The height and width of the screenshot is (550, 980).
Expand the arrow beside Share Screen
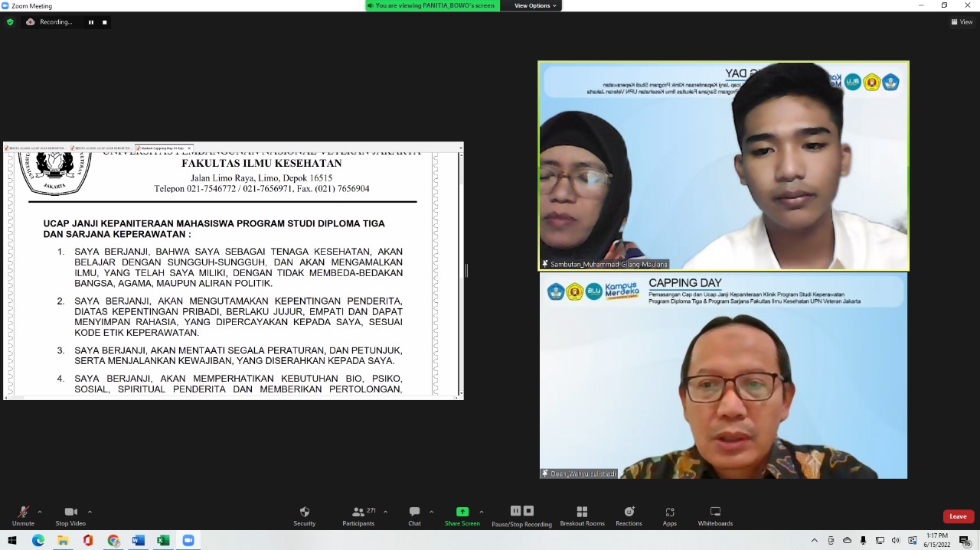481,512
